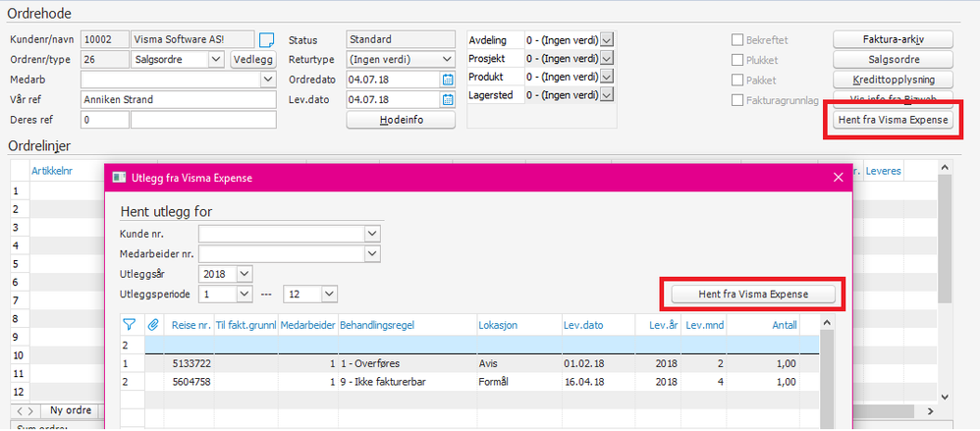Switch to the Ny ordre tab
The width and height of the screenshot is (980, 431).
click(x=71, y=410)
